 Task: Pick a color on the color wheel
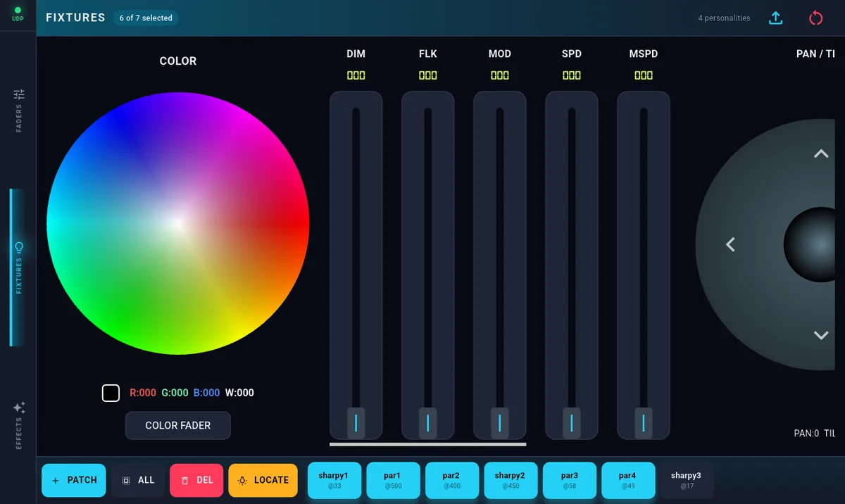[x=177, y=223]
